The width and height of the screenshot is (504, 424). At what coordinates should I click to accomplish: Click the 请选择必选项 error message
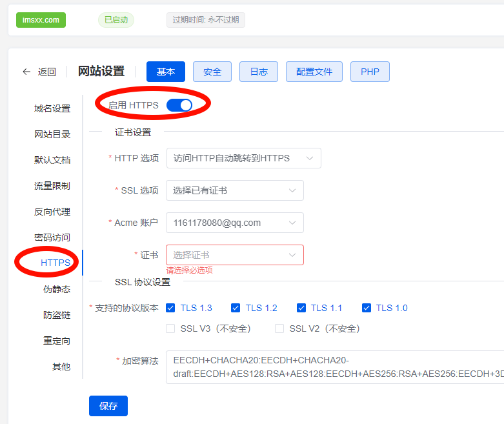click(189, 270)
